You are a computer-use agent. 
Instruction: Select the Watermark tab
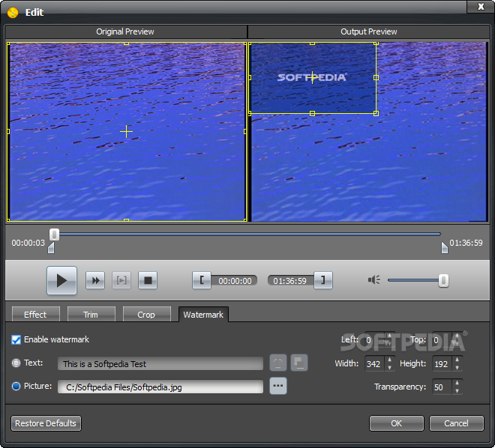click(203, 315)
